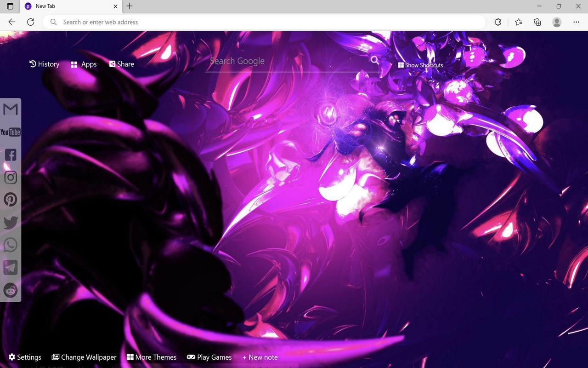
Task: Open More Themes
Action: point(152,357)
